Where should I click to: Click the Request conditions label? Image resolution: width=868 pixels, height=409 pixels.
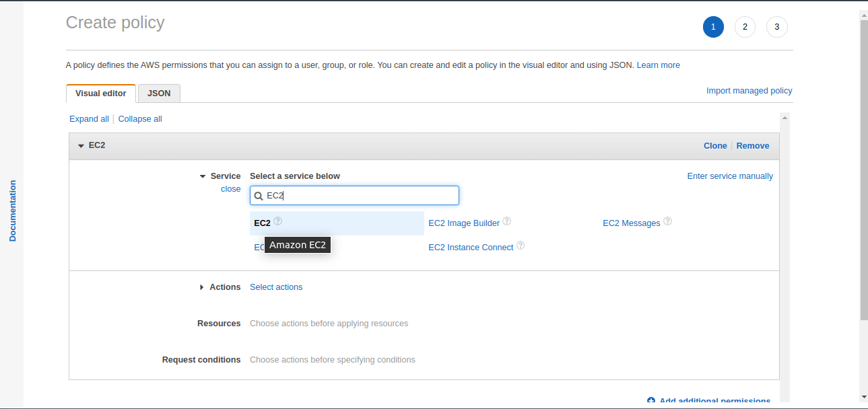(201, 360)
